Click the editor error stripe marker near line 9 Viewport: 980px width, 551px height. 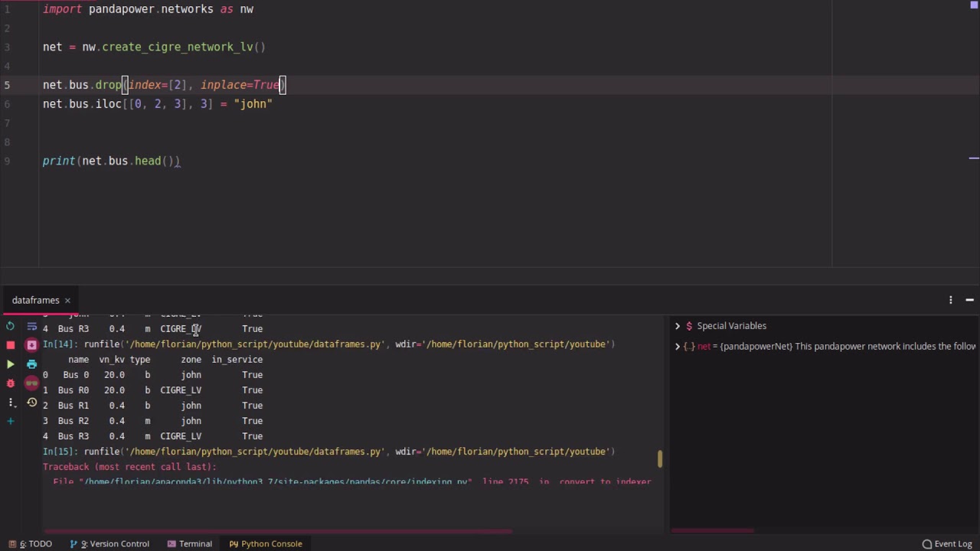974,159
